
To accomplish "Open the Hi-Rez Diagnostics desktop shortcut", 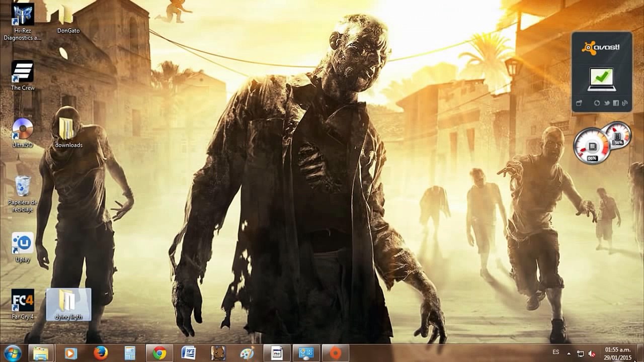I will 23,21.
